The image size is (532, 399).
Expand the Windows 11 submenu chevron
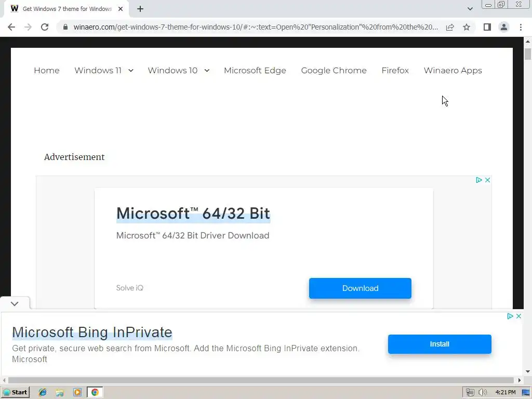[x=130, y=71]
